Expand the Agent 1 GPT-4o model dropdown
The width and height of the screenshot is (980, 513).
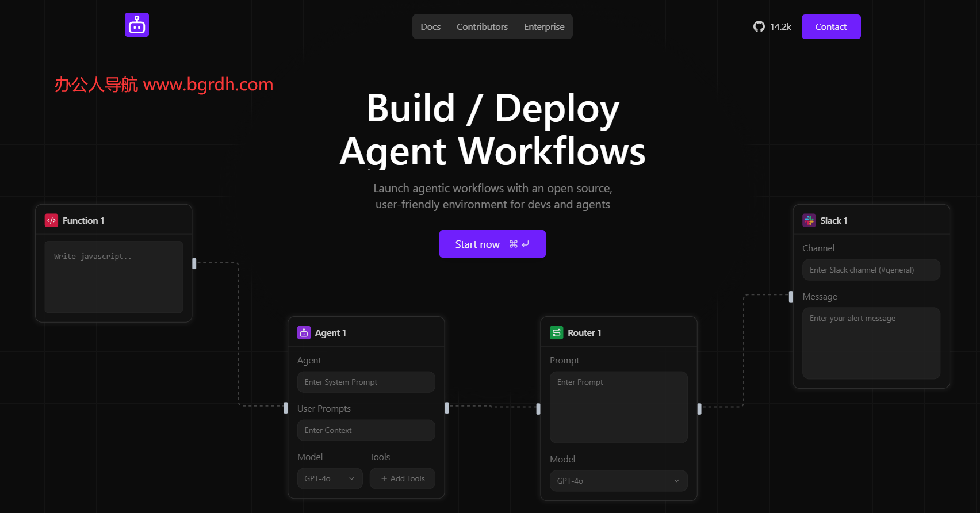[x=330, y=478]
